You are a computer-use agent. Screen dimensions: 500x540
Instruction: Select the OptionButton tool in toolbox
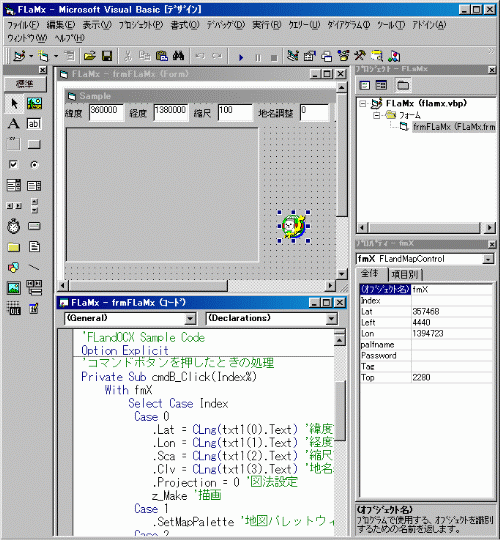(34, 165)
